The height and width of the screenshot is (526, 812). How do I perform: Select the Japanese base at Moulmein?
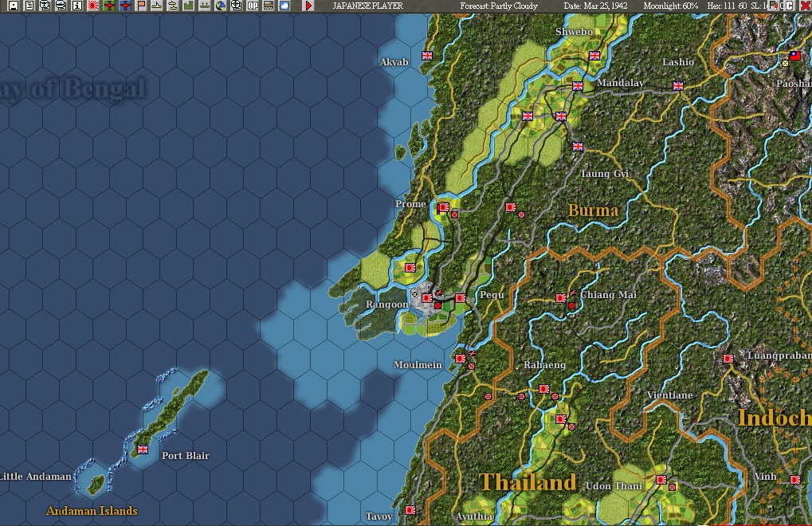pos(461,359)
